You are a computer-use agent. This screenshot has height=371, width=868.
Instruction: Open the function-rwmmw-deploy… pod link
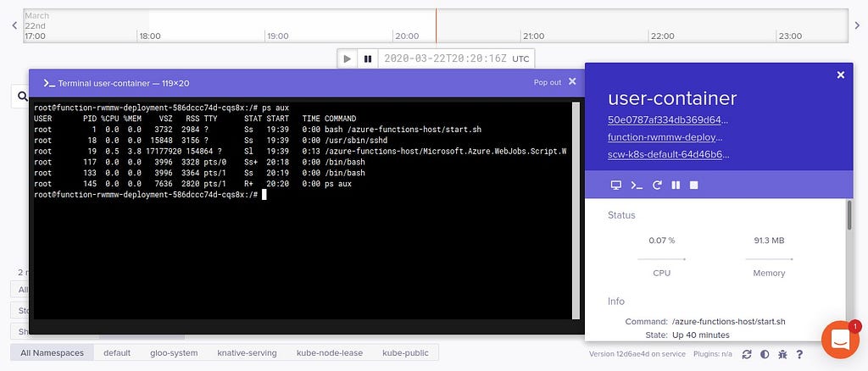[665, 137]
